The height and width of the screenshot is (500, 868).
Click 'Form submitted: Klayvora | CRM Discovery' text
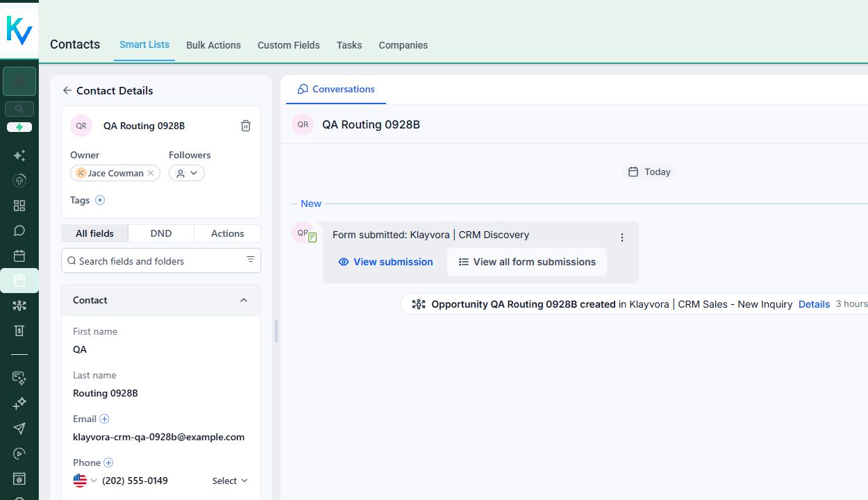coord(431,235)
